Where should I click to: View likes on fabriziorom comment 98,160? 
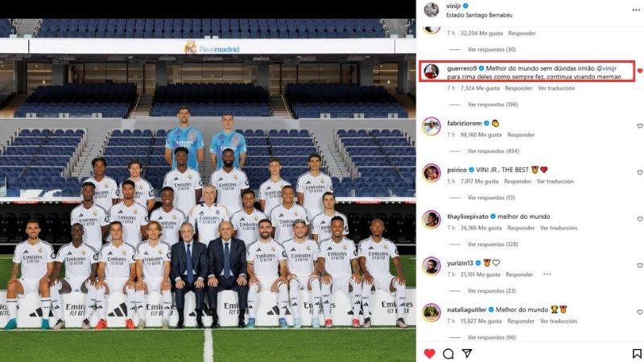click(x=481, y=134)
